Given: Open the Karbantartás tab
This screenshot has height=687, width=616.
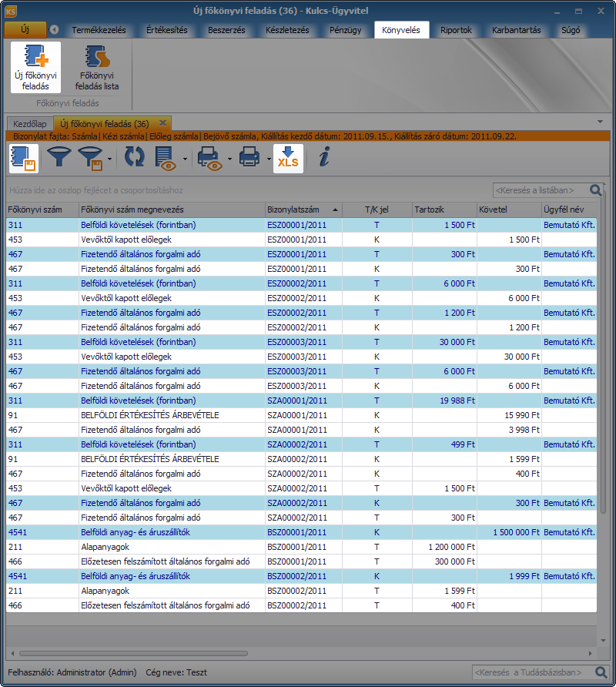Looking at the screenshot, I should (x=517, y=30).
